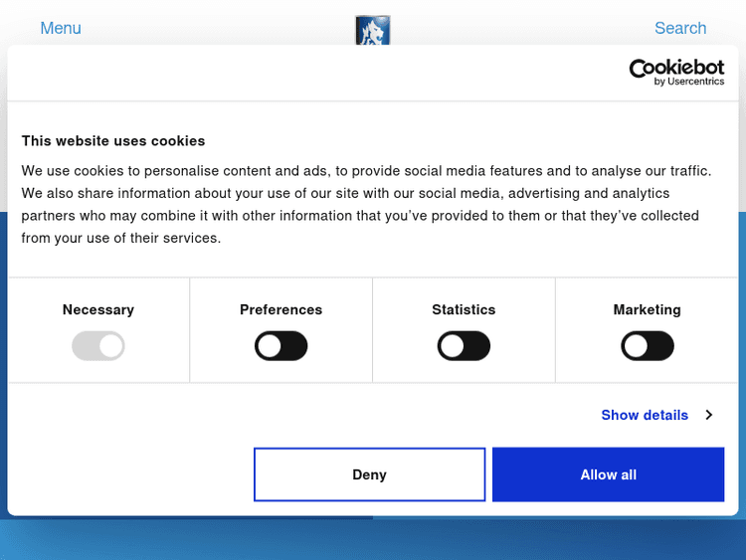The height and width of the screenshot is (560, 746).
Task: Open Search in the header
Action: click(x=680, y=28)
